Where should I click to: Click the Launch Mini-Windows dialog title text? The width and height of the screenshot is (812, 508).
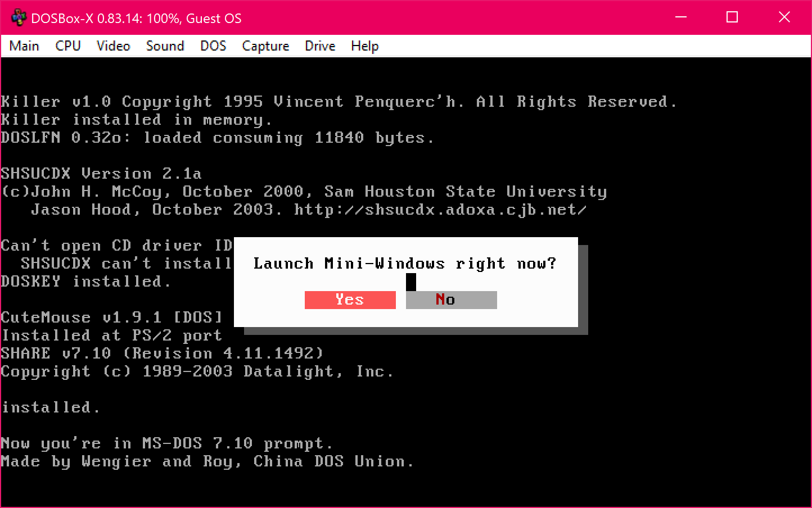pos(404,262)
